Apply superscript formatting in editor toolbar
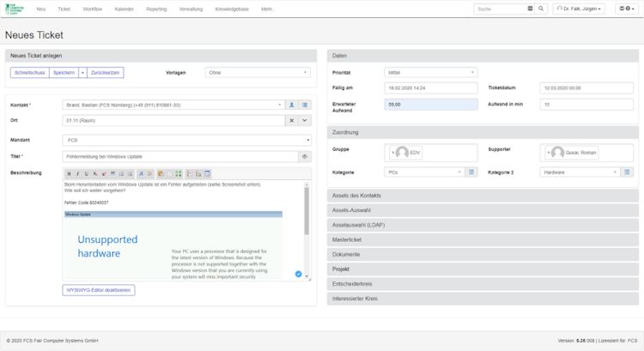 [104, 173]
